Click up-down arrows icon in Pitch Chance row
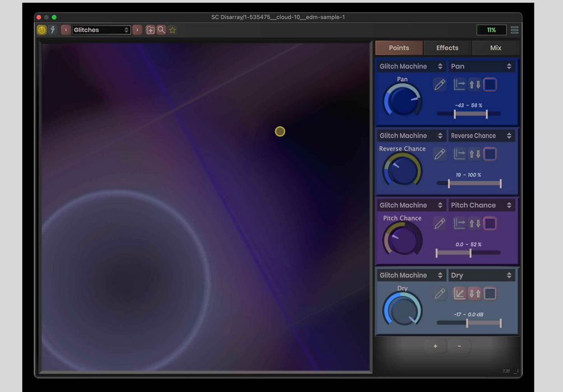This screenshot has height=392, width=563. [474, 223]
